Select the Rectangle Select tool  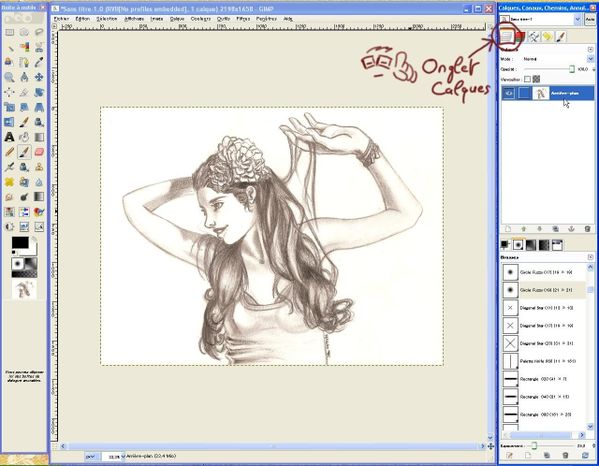click(x=10, y=32)
